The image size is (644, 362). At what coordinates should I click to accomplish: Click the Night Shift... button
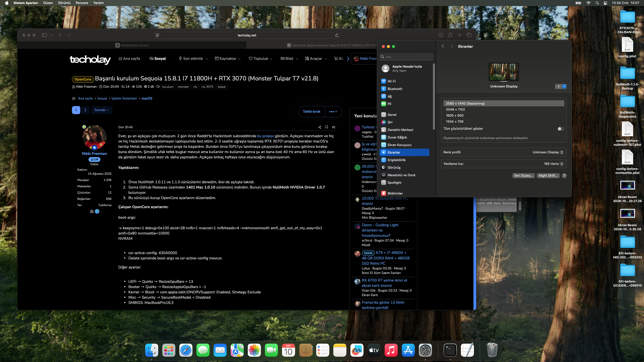pos(548,176)
